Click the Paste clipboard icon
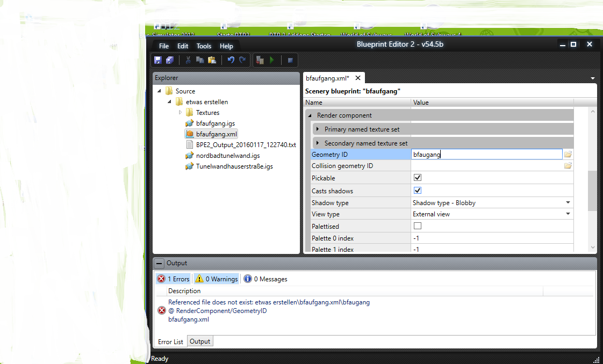603x364 pixels. [212, 60]
